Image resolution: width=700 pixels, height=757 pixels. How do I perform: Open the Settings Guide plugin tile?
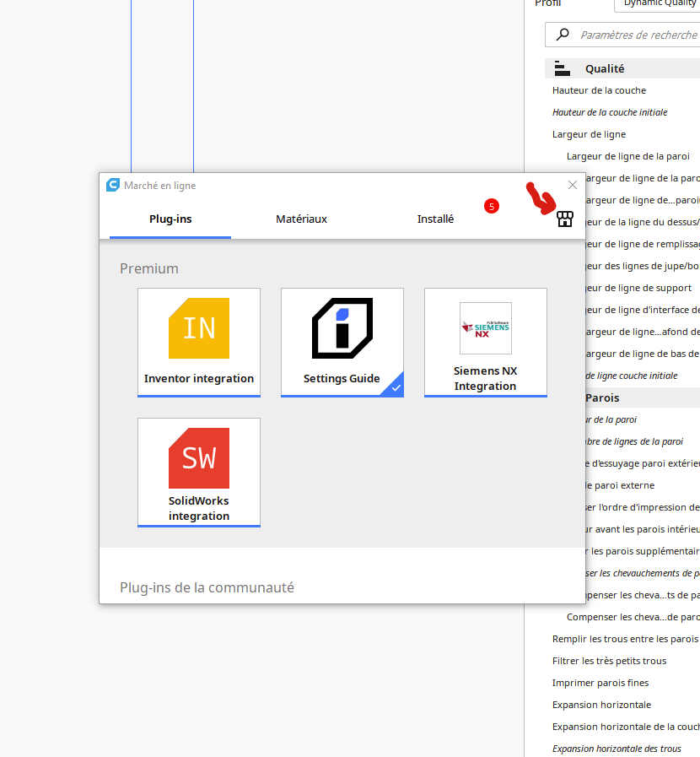click(x=342, y=343)
